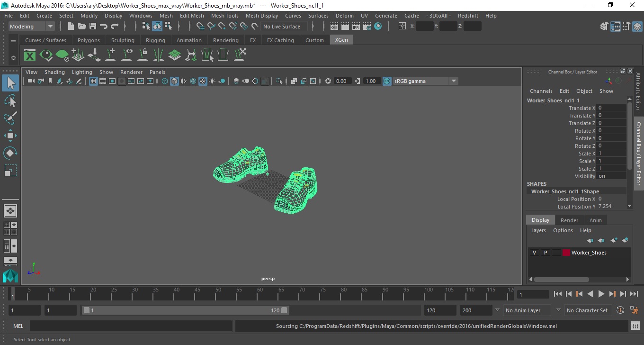Switch to the Render layer tab

(x=569, y=220)
